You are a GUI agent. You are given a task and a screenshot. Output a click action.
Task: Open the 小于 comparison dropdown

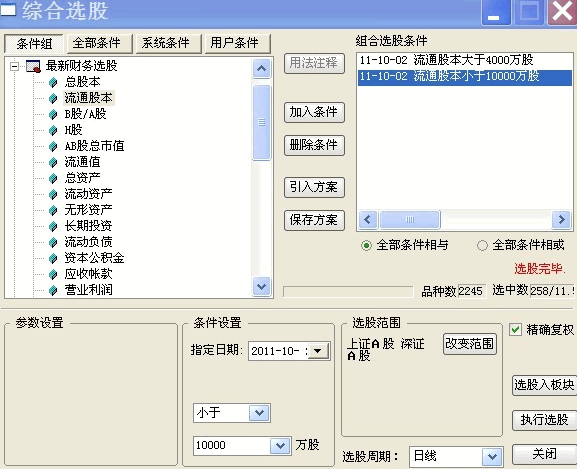coord(259,413)
